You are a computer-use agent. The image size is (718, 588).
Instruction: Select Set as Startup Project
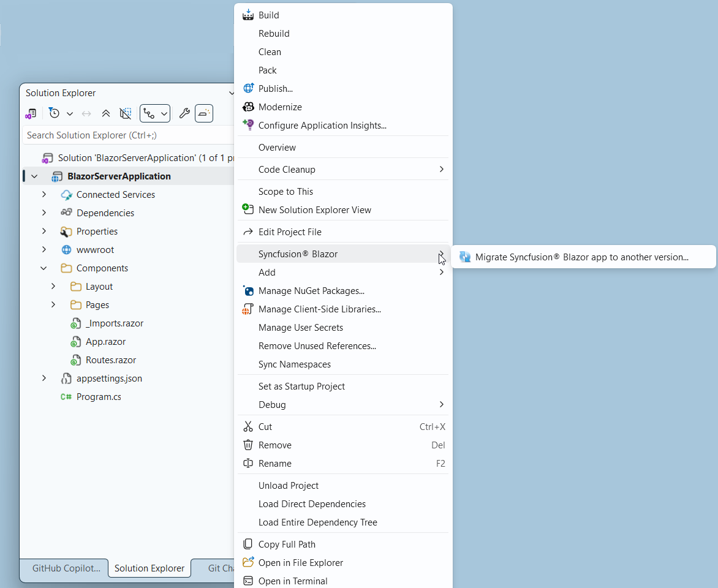click(x=301, y=386)
